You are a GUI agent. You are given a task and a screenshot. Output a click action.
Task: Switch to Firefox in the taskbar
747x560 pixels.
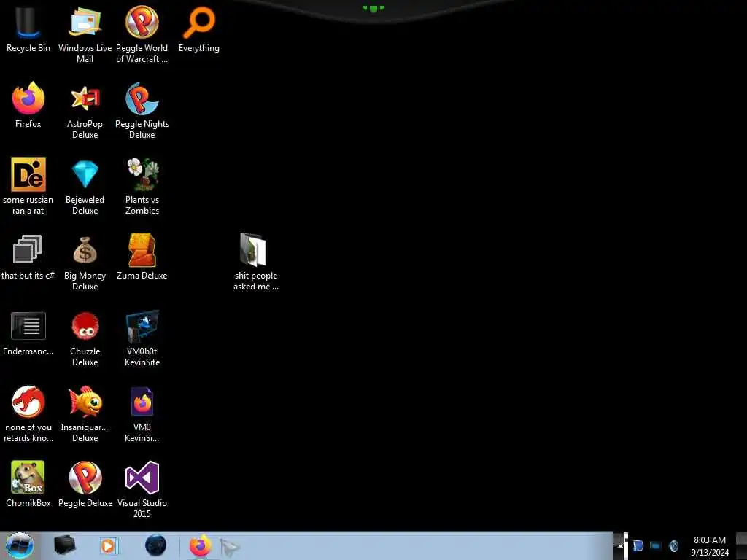tap(201, 545)
